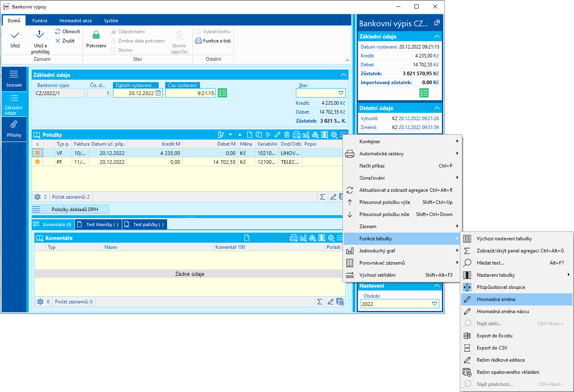Image resolution: width=574 pixels, height=392 pixels.
Task: Click new comment icon in Komentáře toolbar
Action: point(247,238)
